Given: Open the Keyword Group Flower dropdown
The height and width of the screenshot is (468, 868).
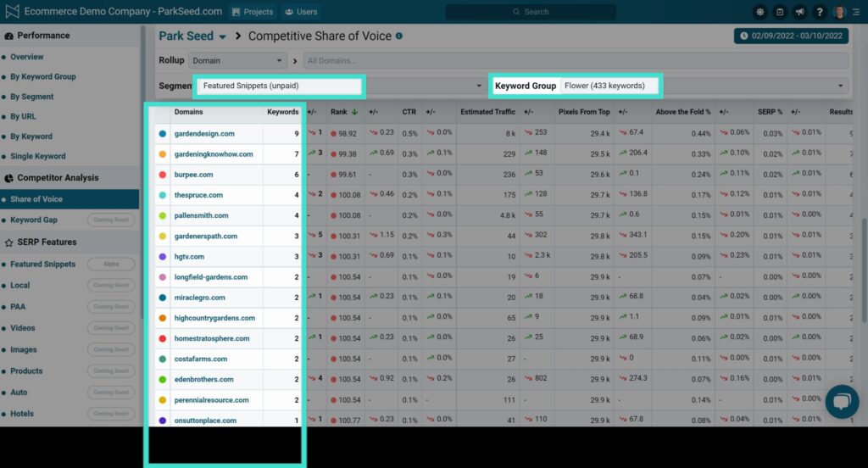Looking at the screenshot, I should [704, 86].
